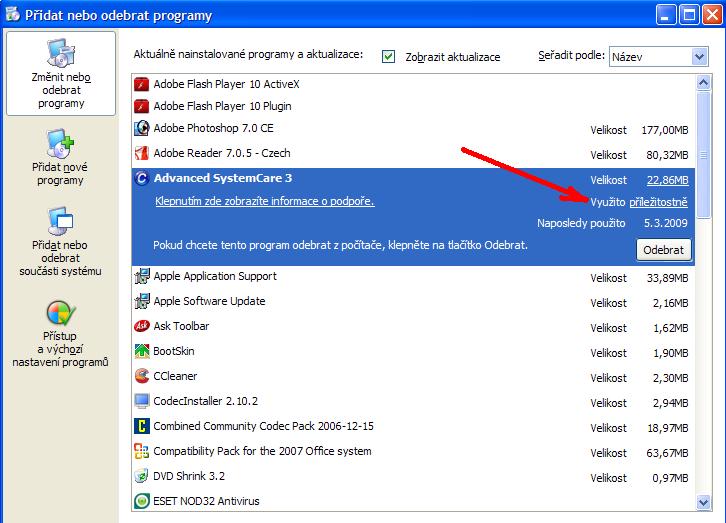Select the Adobe Flash Player 10 Plugin row
The image size is (726, 523).
413,106
